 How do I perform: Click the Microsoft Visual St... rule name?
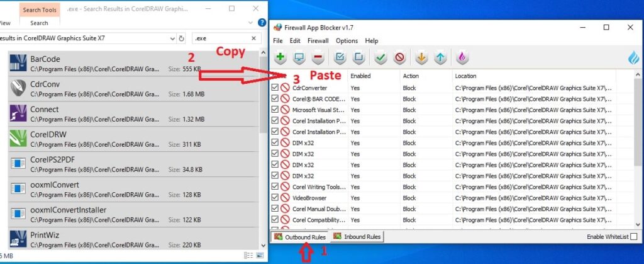click(319, 110)
